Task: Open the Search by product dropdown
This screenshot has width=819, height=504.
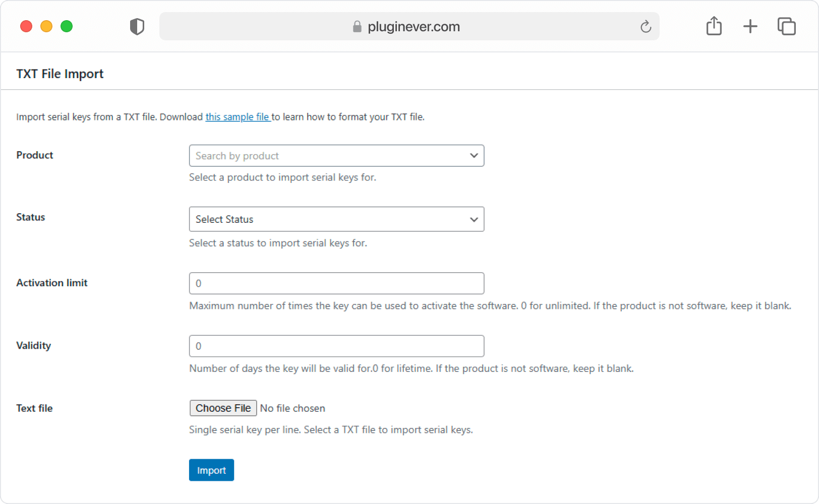Action: [x=336, y=156]
